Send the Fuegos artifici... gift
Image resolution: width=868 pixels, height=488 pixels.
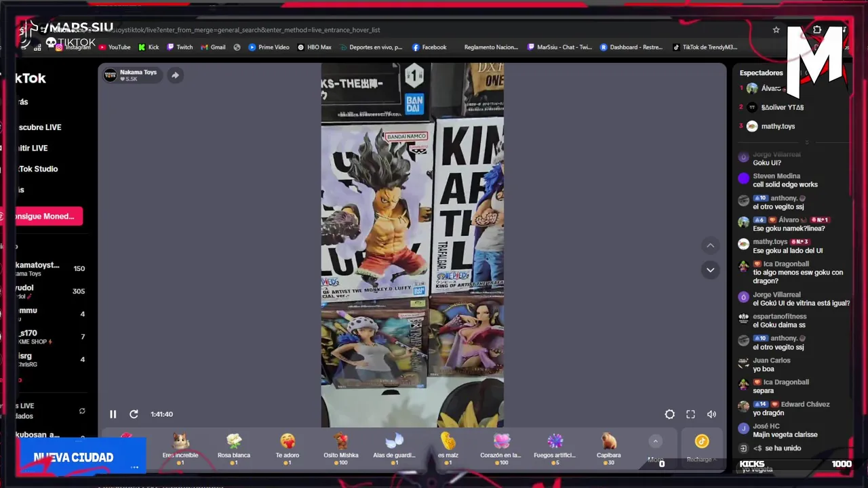555,449
